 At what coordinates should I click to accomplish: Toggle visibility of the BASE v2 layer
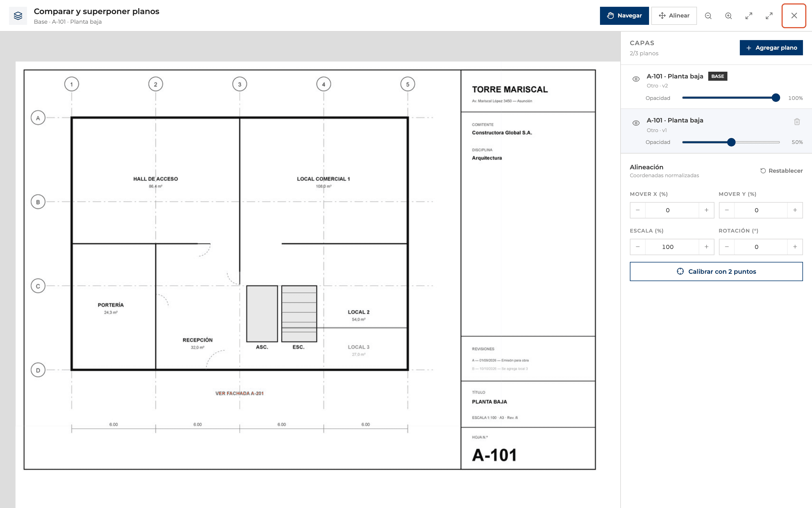click(x=636, y=79)
